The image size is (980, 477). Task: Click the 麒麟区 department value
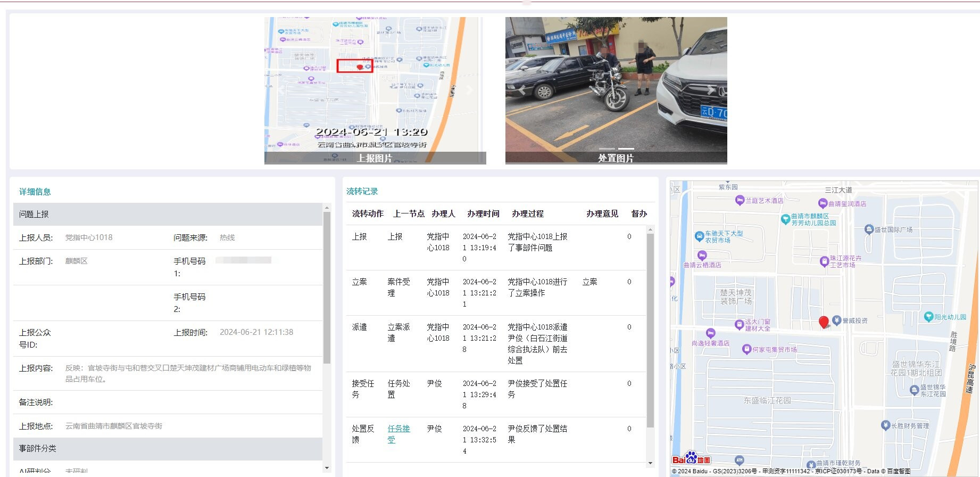[x=76, y=261]
